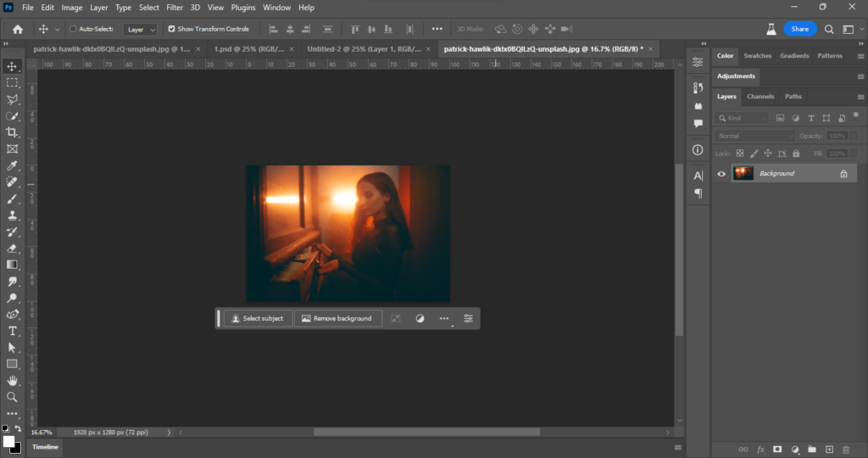Screen dimensions: 868x458
Task: Open the Filter menu
Action: [x=175, y=8]
